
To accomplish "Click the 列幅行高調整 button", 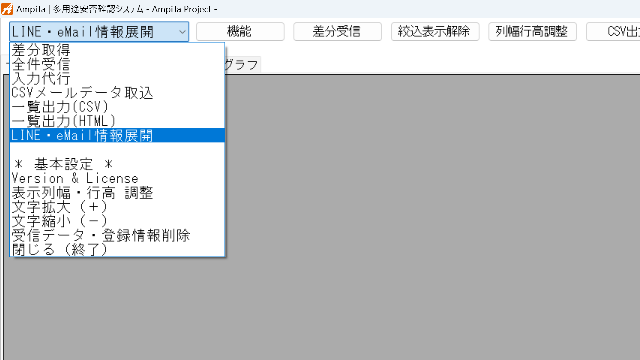I will [x=532, y=31].
